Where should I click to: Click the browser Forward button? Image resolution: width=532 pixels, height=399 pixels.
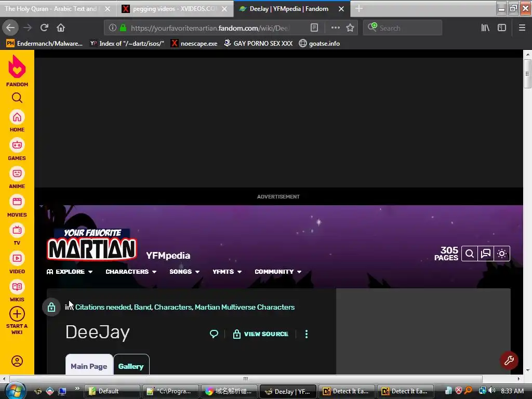28,28
